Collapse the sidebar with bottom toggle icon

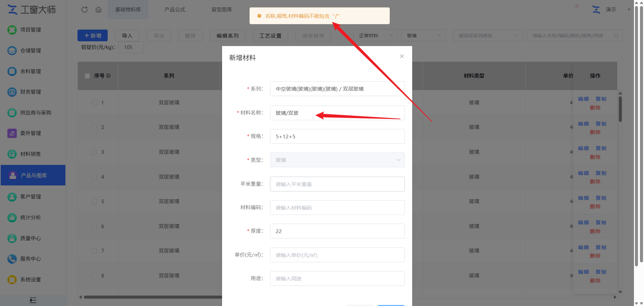33,300
